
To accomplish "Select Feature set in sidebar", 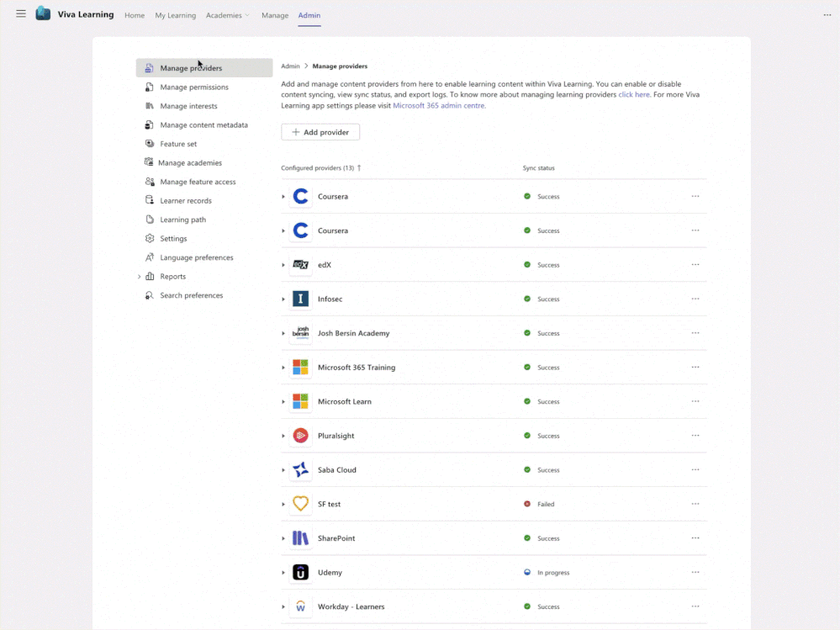I will point(204,144).
